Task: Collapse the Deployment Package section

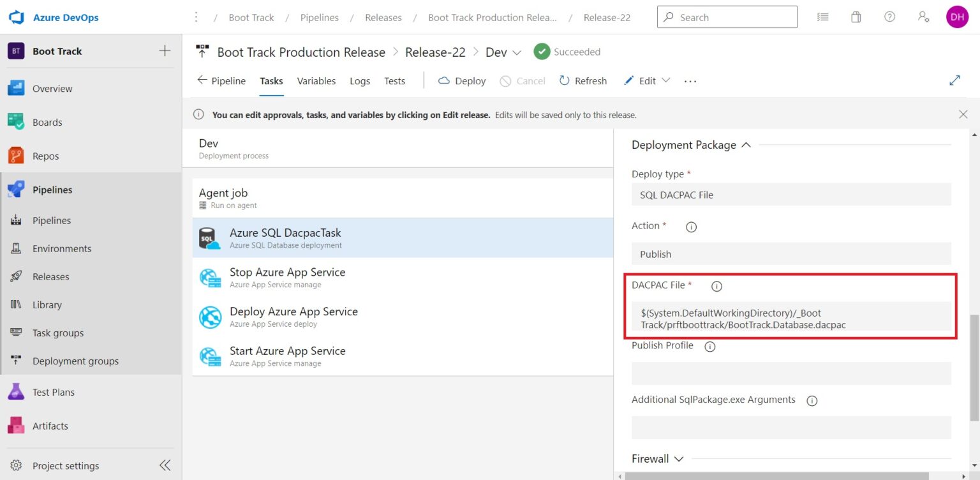Action: (746, 144)
